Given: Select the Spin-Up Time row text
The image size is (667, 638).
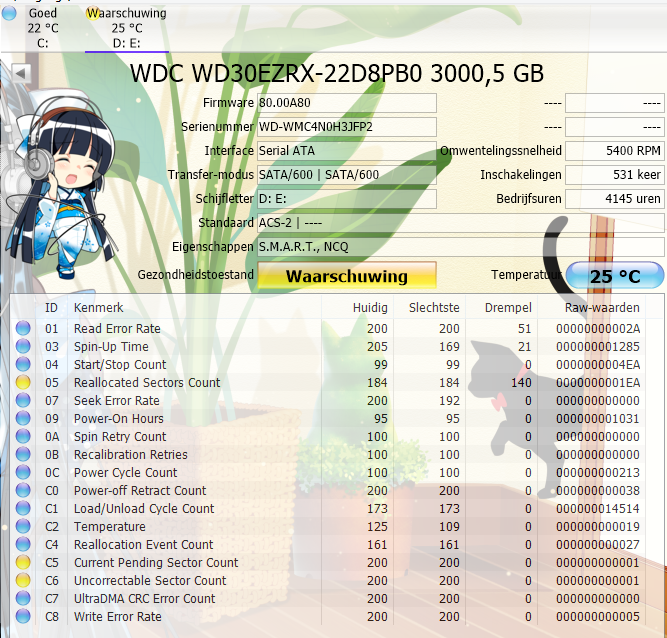Looking at the screenshot, I should click(x=111, y=346).
